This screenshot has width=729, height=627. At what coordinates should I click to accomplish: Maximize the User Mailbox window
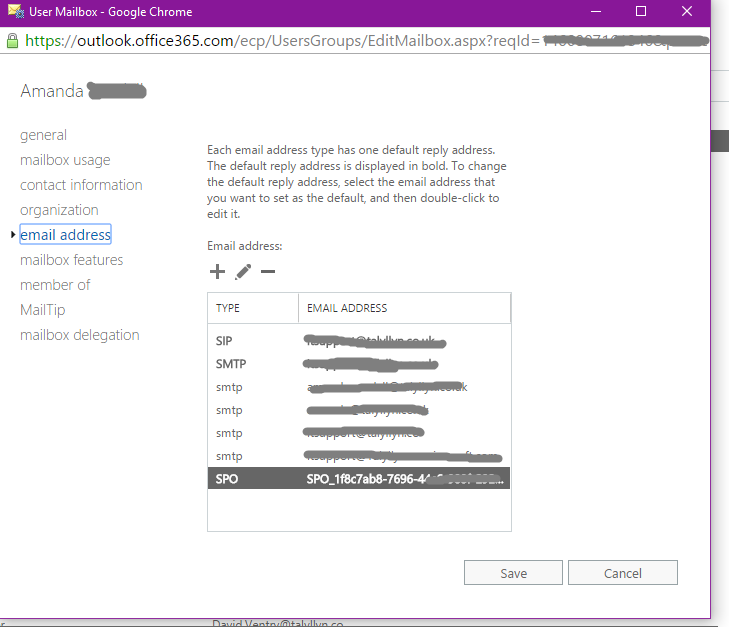(x=641, y=11)
